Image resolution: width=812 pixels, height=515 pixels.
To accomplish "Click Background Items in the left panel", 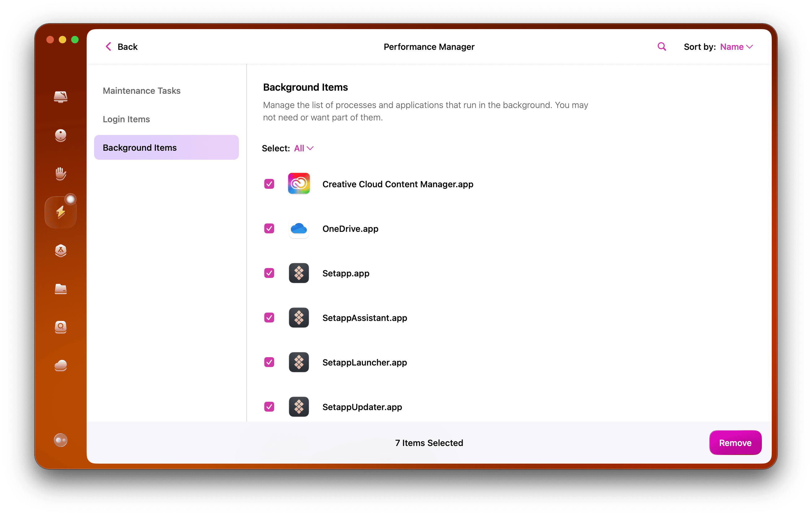I will tap(140, 147).
